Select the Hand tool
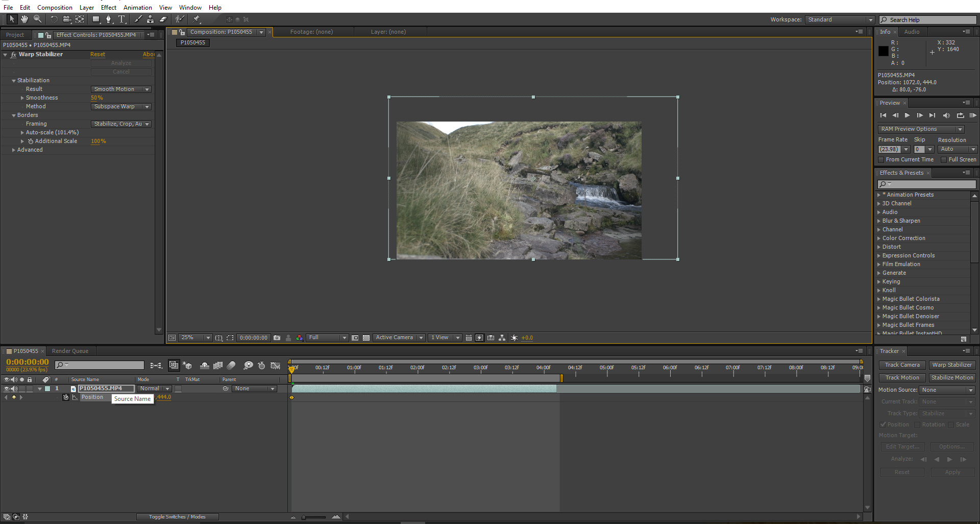Image resolution: width=980 pixels, height=524 pixels. pos(24,19)
